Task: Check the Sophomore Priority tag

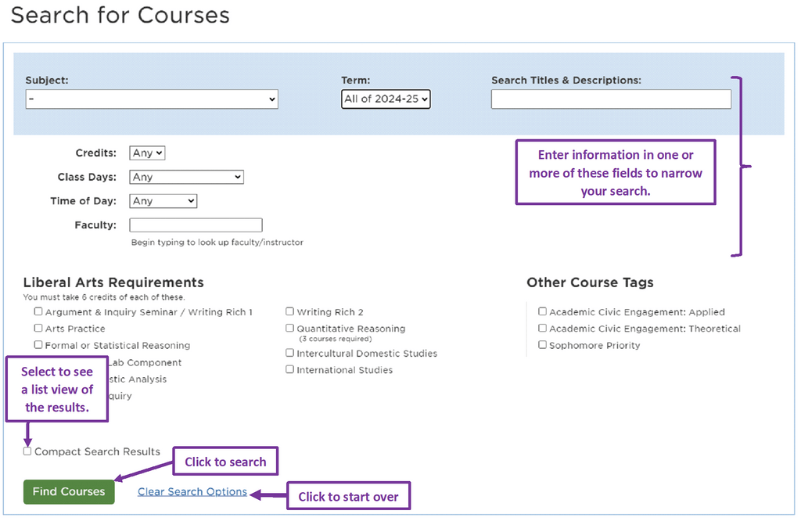Action: tap(542, 345)
